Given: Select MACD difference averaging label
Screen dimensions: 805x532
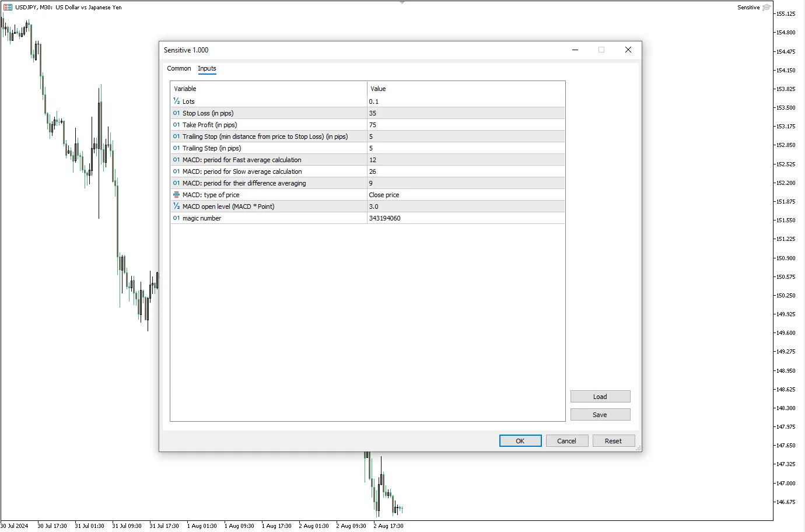Looking at the screenshot, I should tap(244, 183).
